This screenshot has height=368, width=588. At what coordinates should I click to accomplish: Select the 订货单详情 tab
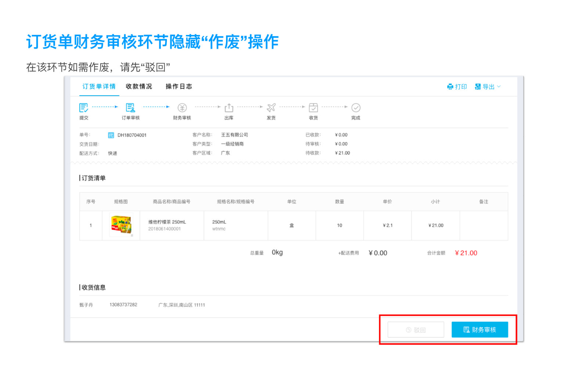pos(99,86)
